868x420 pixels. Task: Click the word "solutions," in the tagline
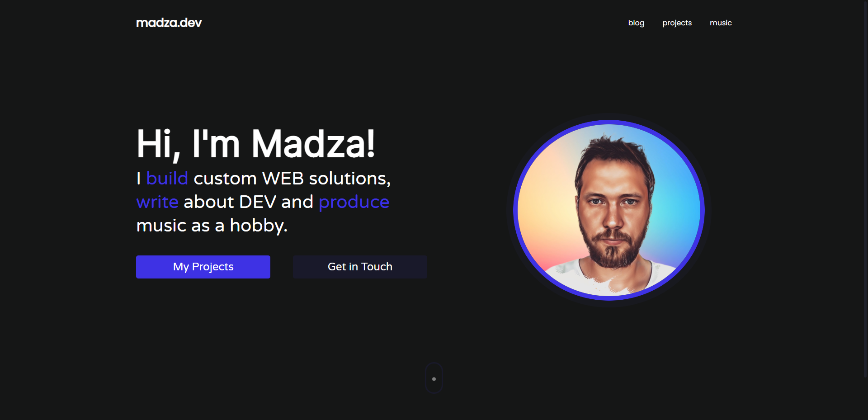(350, 179)
